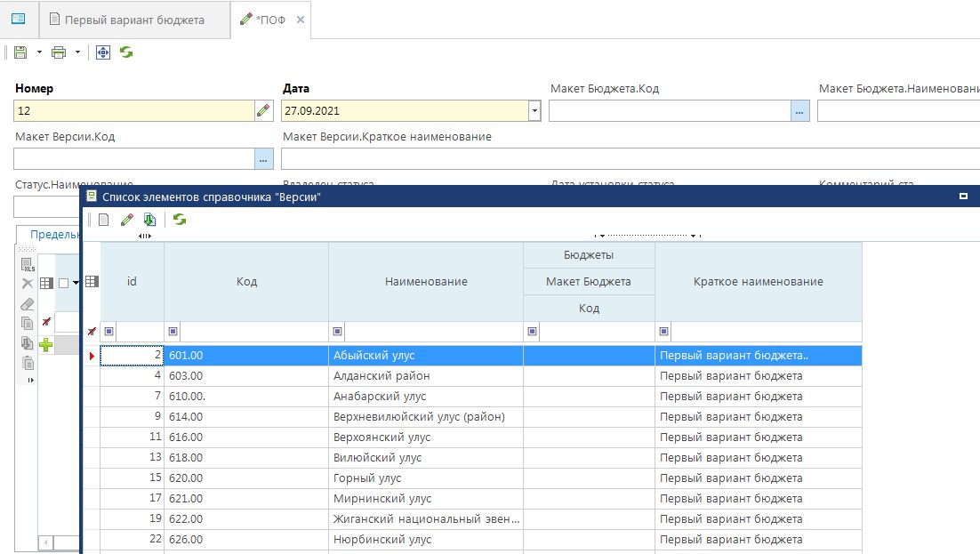Image resolution: width=980 pixels, height=554 pixels.
Task: Toggle the select-all checkbox in left grid header
Action: tap(63, 283)
